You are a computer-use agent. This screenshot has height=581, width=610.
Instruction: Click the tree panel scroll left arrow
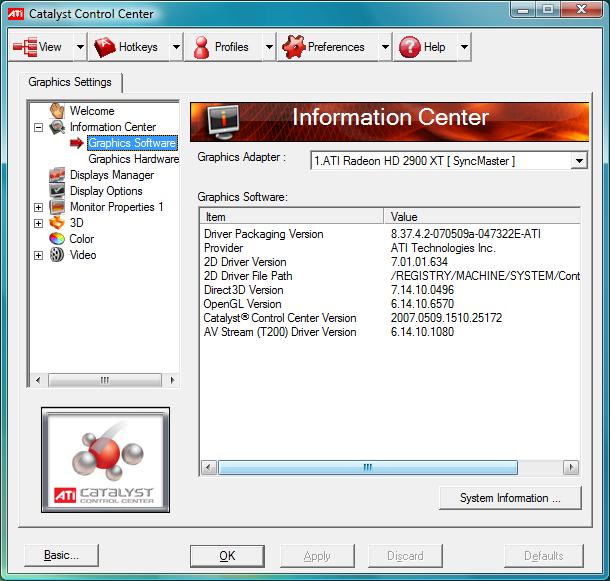[x=38, y=380]
